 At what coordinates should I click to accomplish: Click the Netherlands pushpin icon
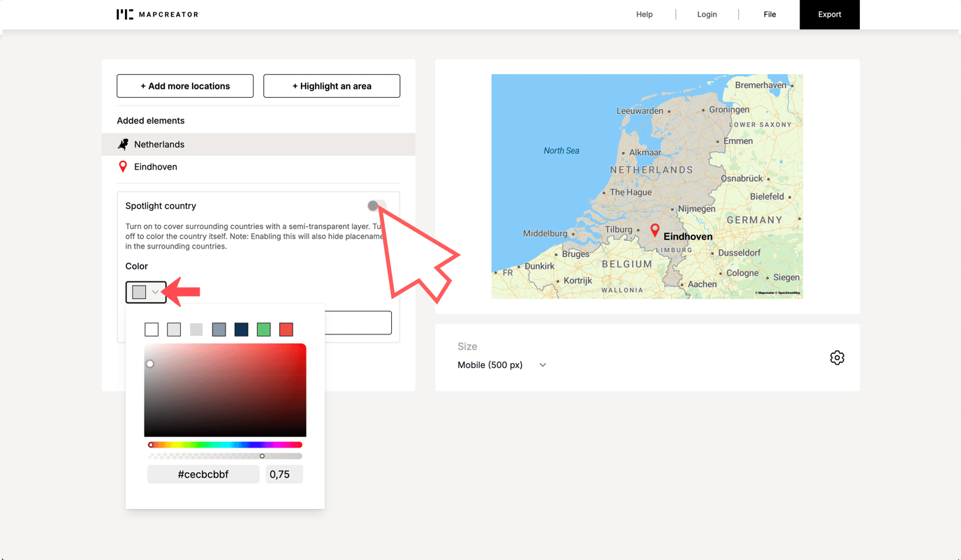click(x=123, y=144)
